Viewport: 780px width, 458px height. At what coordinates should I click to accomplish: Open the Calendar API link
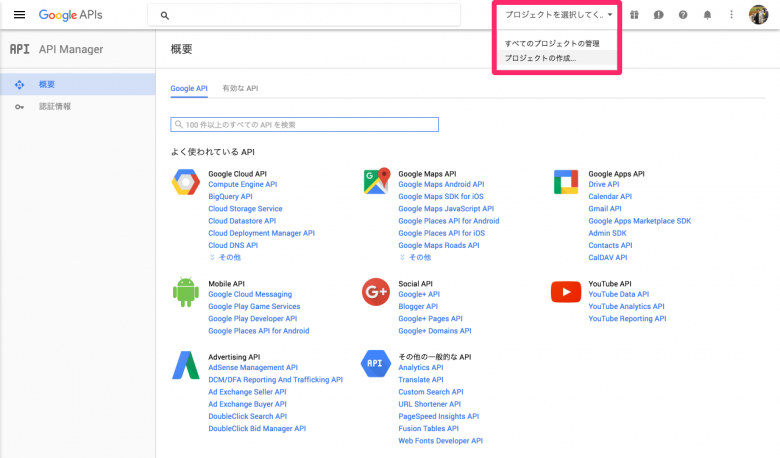coord(610,196)
